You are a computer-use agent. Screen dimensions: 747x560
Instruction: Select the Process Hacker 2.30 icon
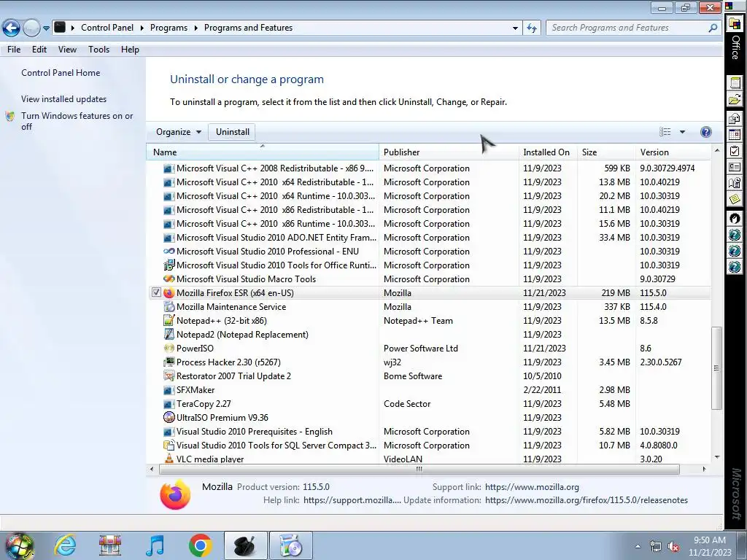[x=169, y=362]
